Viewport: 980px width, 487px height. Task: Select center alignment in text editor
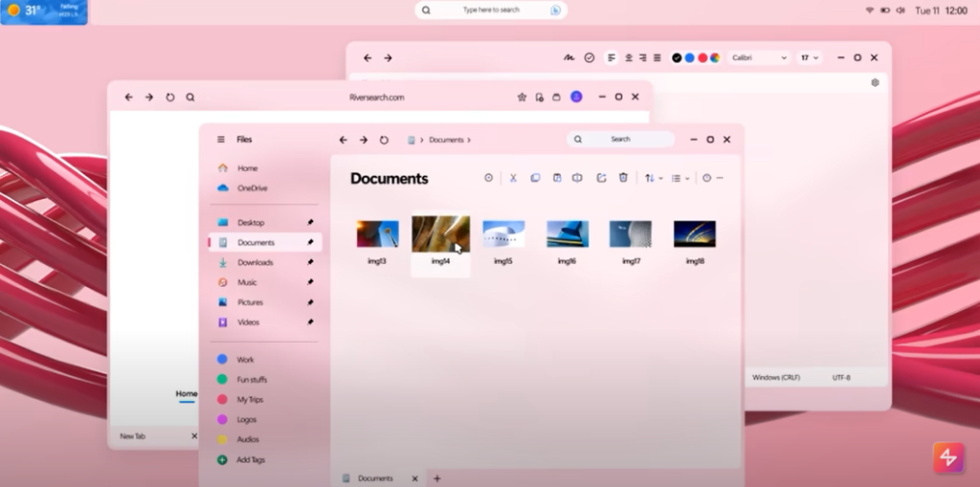(629, 57)
